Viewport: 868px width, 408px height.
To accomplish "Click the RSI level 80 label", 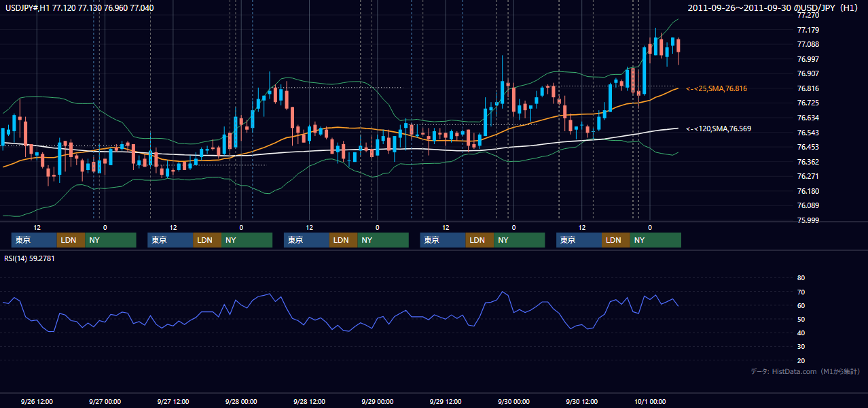I will 801,278.
